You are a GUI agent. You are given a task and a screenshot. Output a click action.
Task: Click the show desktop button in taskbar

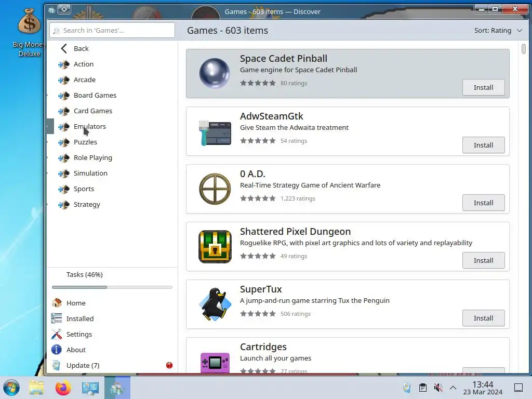pos(518,388)
